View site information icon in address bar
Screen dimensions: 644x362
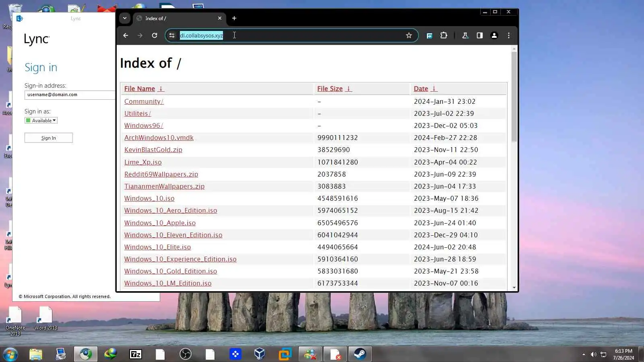172,35
